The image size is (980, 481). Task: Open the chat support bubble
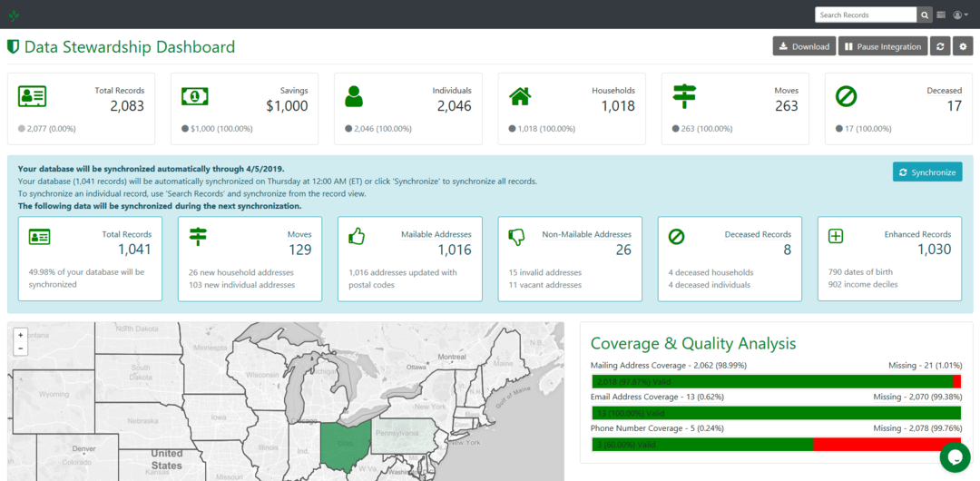pyautogui.click(x=955, y=456)
